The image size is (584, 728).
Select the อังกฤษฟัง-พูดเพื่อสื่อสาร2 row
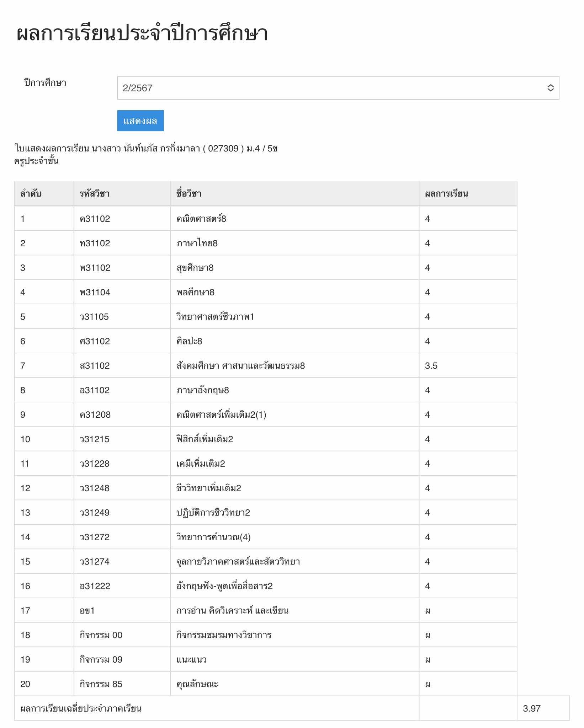pos(224,586)
